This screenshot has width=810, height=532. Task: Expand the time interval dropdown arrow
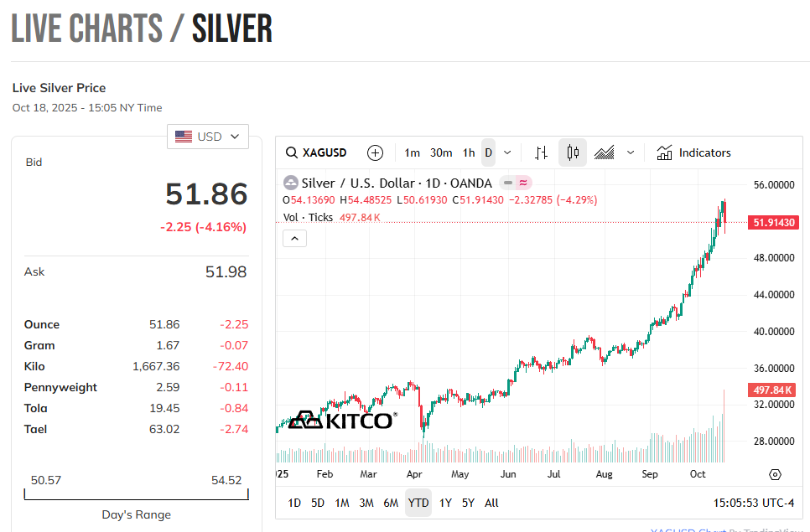coord(507,152)
